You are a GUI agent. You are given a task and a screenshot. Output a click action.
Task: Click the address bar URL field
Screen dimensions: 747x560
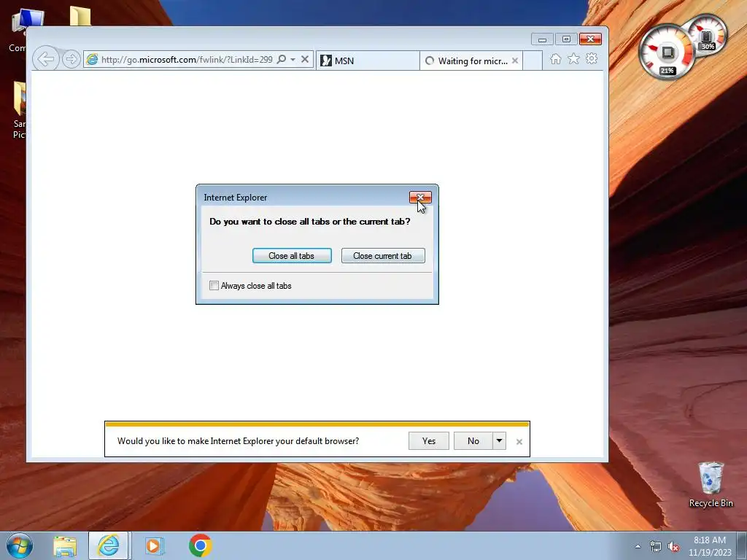click(186, 60)
